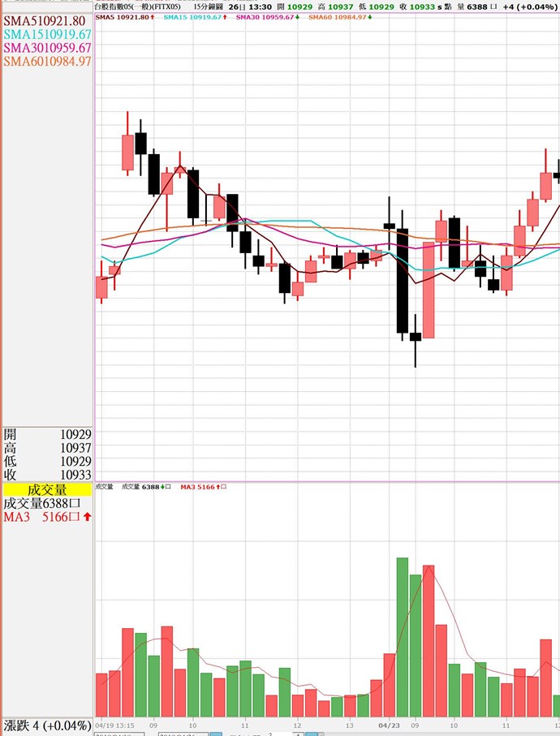Click the 04/19 13:15 label on time axis
This screenshot has width=560, height=736.
coord(115,723)
